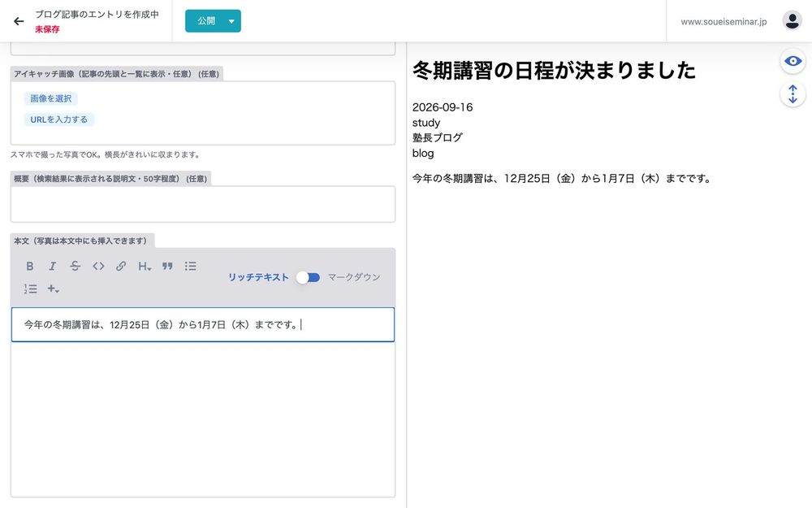Viewport: 812px width, 508px height.
Task: Apply strikethrough formatting
Action: tap(75, 266)
